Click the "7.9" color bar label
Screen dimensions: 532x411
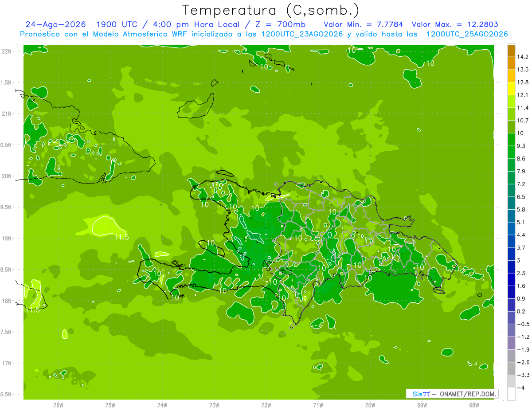[x=521, y=172]
